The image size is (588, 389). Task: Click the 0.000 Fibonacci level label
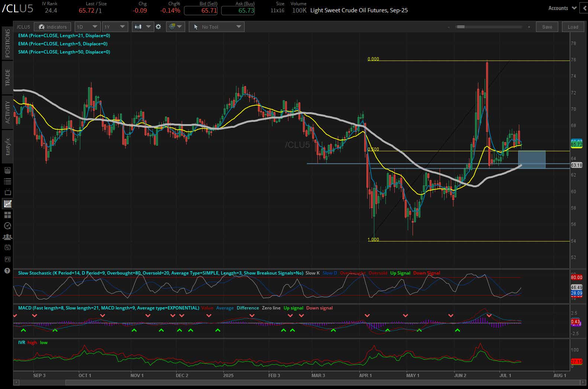373,59
